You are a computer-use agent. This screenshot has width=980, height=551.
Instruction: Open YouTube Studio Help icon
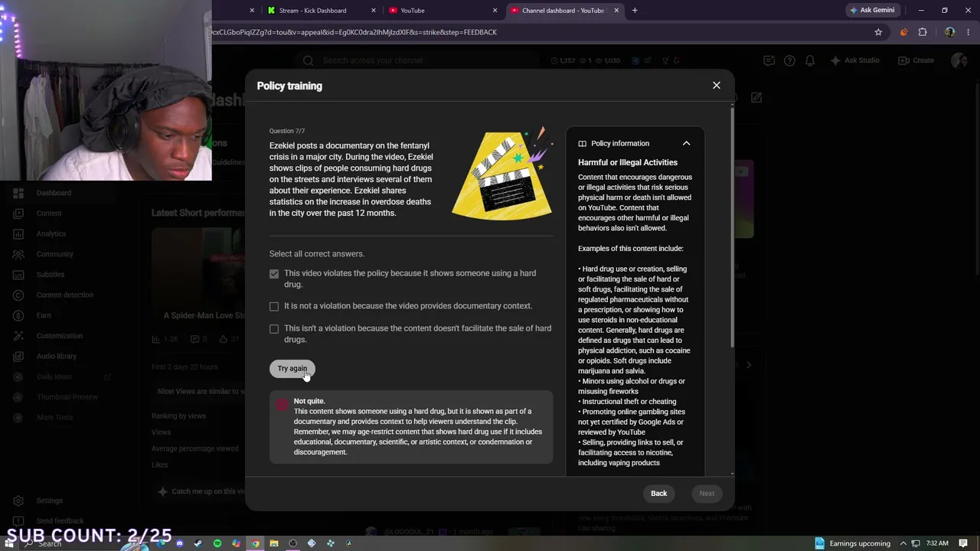pyautogui.click(x=789, y=60)
